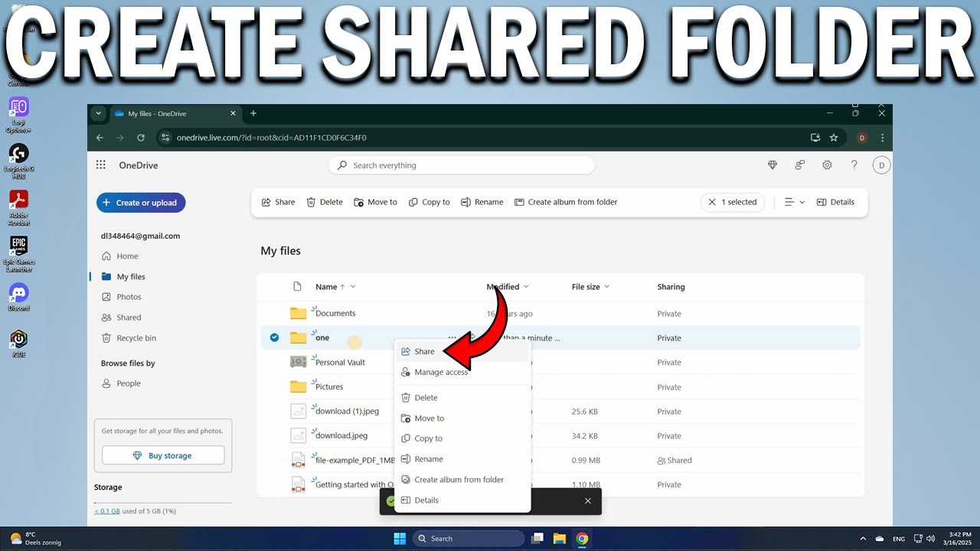Open File Explorer from taskbar
This screenshot has height=551, width=980.
[560, 539]
